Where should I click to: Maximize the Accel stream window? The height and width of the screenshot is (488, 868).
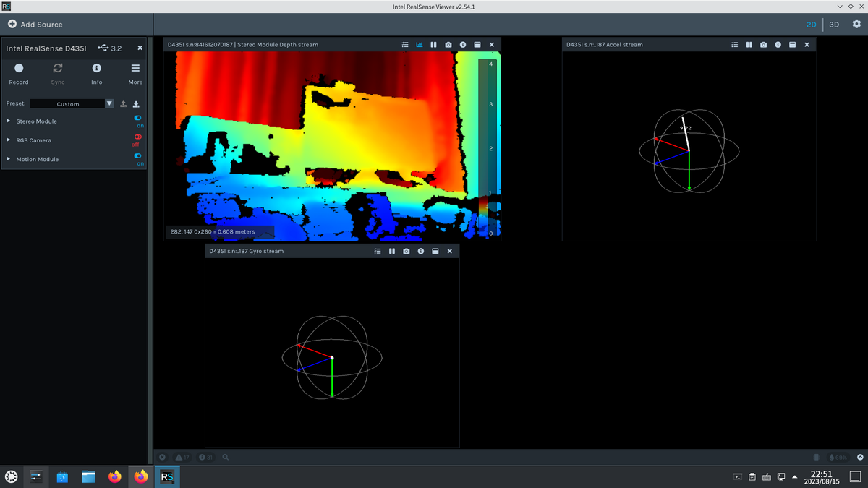click(792, 45)
